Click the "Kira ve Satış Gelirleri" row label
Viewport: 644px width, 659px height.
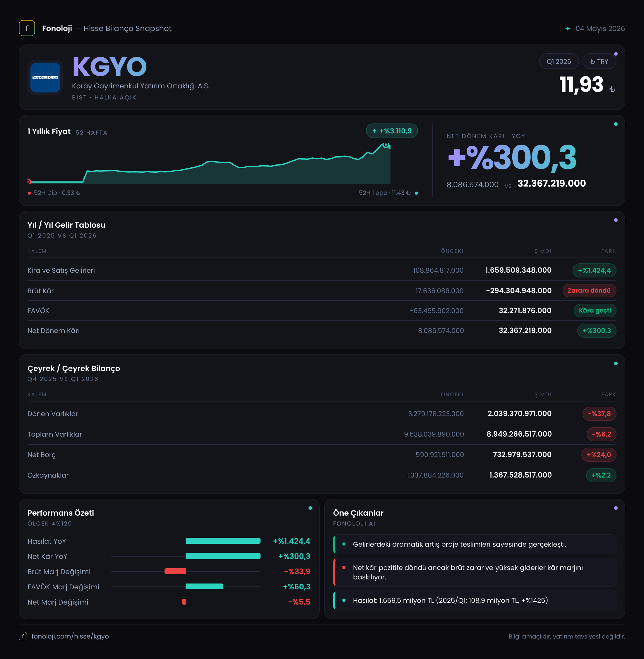61,270
